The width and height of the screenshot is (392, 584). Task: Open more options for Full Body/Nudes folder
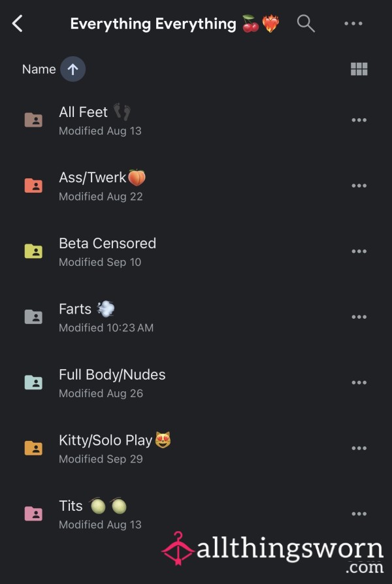point(359,383)
